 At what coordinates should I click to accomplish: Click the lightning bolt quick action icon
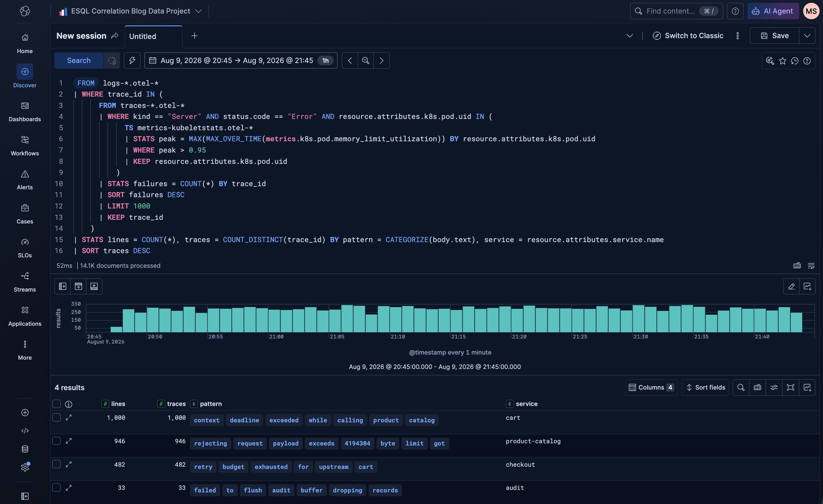coord(132,60)
